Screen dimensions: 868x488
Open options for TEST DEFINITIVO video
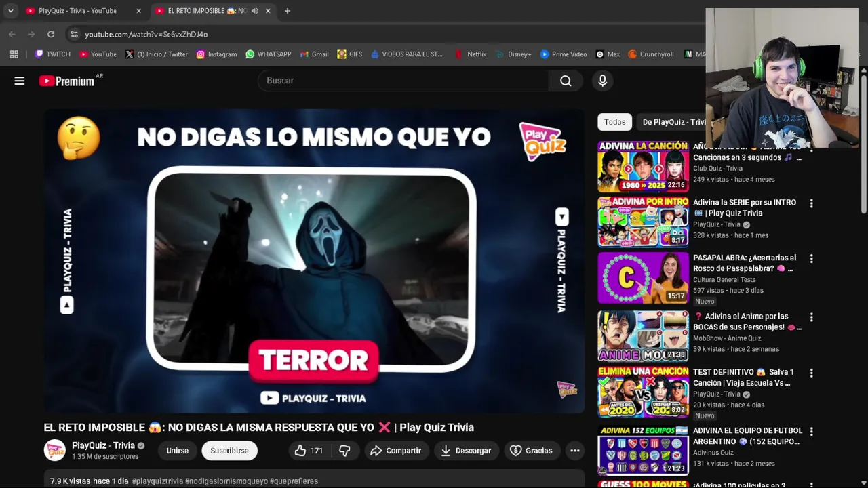811,373
